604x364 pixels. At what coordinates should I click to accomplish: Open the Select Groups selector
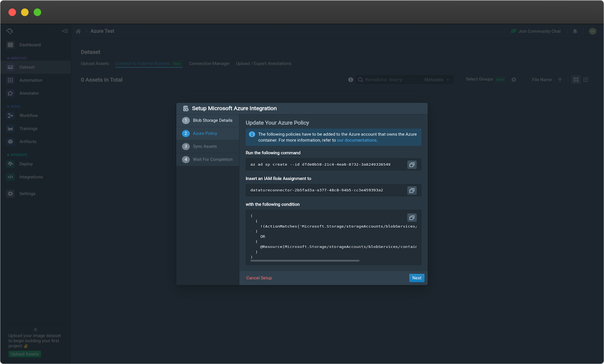point(479,79)
